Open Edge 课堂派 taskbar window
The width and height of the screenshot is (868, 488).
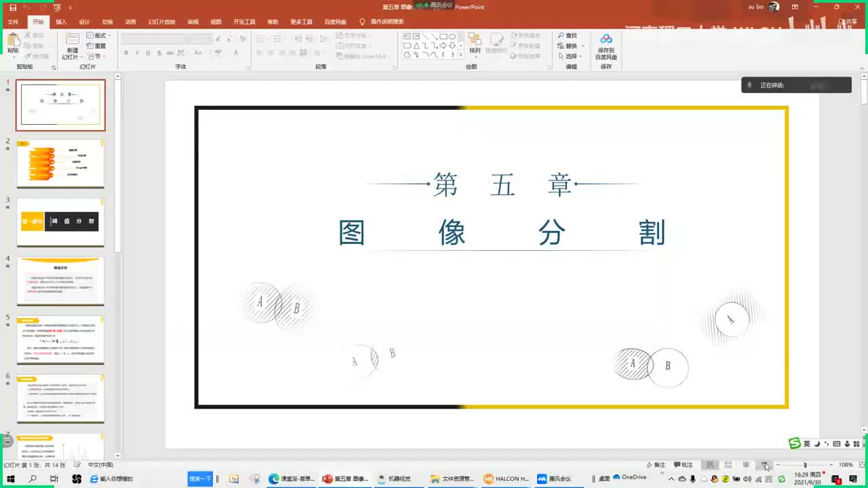(x=292, y=479)
